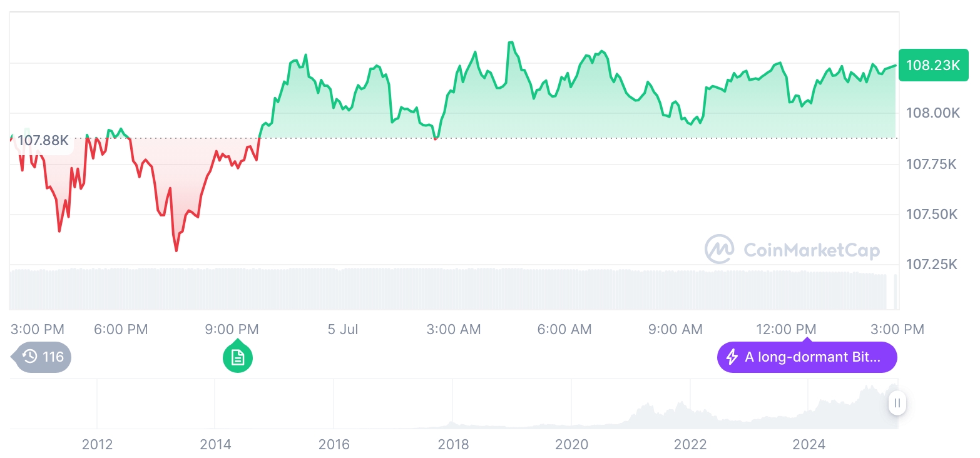Click 2012 on the overview timeline

97,445
